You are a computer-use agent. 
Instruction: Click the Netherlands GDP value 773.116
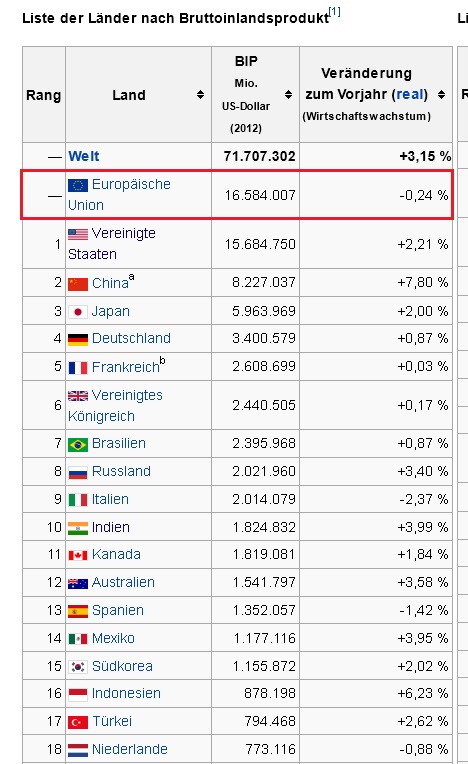point(270,749)
